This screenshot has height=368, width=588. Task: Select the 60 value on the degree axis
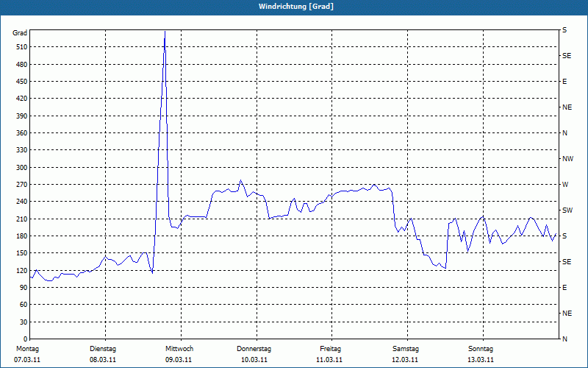pyautogui.click(x=24, y=305)
